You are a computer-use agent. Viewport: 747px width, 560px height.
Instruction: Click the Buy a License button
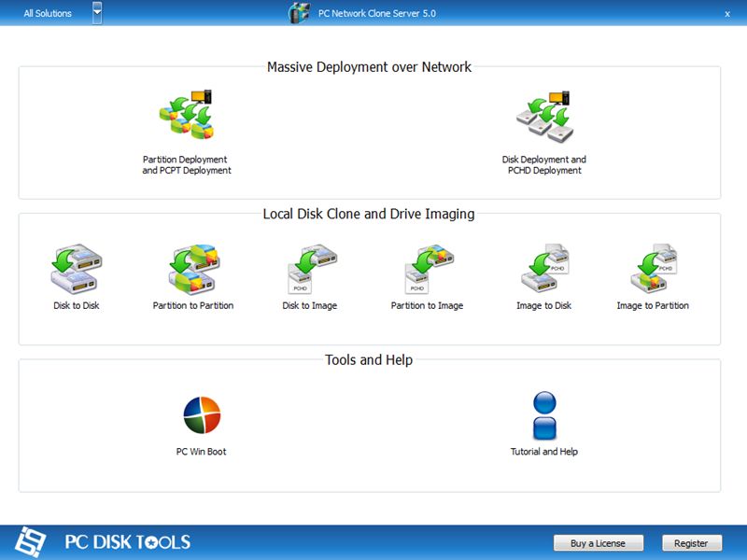tap(599, 543)
